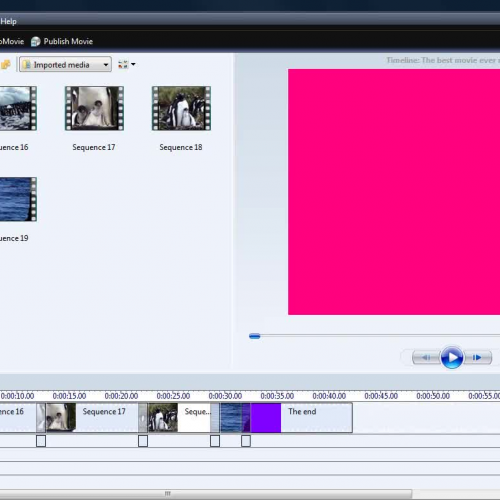The height and width of the screenshot is (500, 500).
Task: Click the 0:00:35.00 mark on timeline ruler
Action: pyautogui.click(x=277, y=396)
